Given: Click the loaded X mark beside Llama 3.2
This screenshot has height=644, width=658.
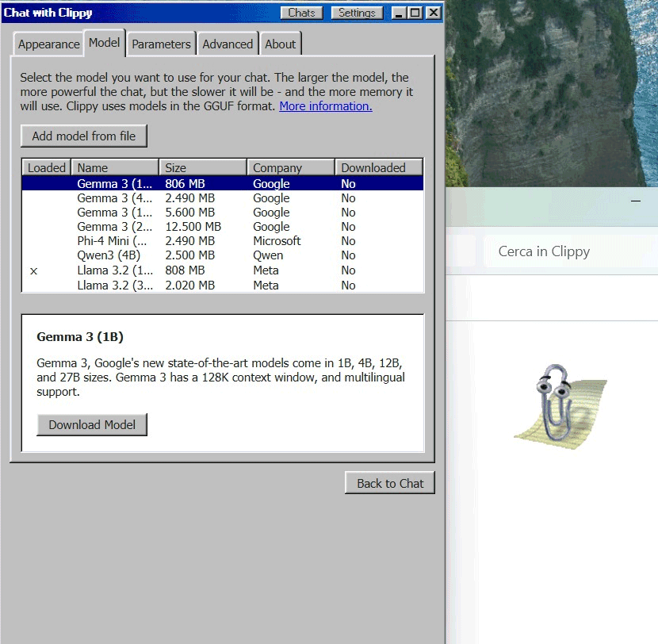Looking at the screenshot, I should (x=34, y=271).
